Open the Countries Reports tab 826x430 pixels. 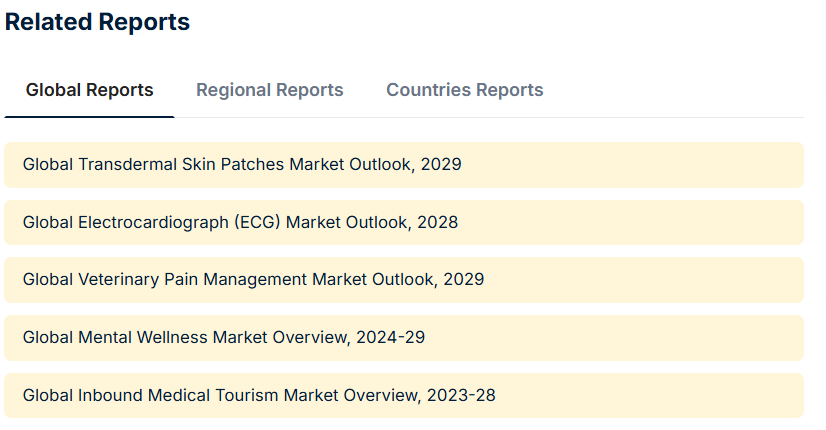tap(464, 90)
